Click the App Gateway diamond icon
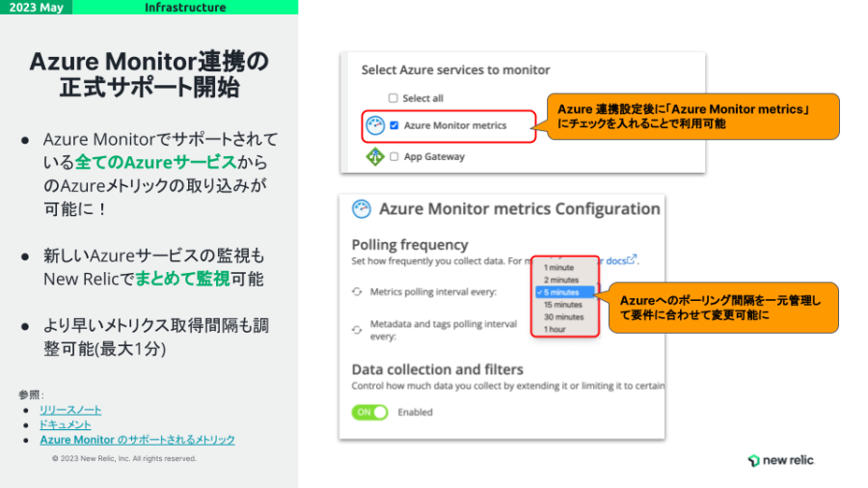Image resolution: width=868 pixels, height=488 pixels. coord(375,156)
